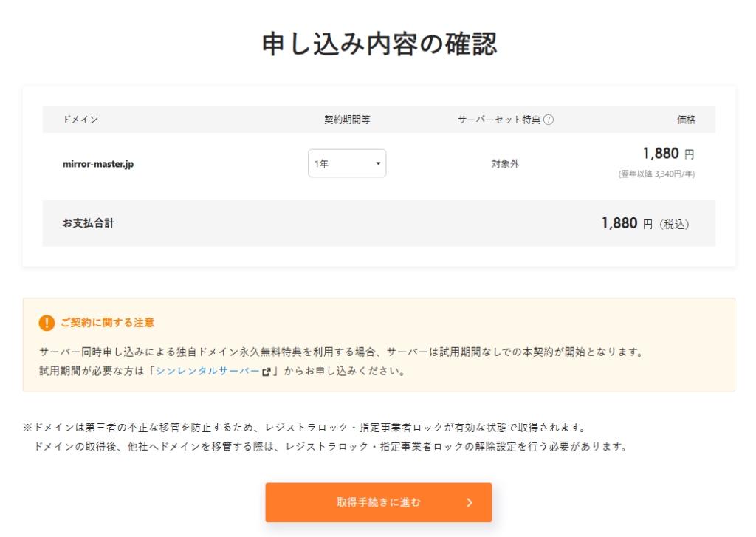
Task: Click the 1,880 円 (税込) total amount
Action: [x=645, y=223]
